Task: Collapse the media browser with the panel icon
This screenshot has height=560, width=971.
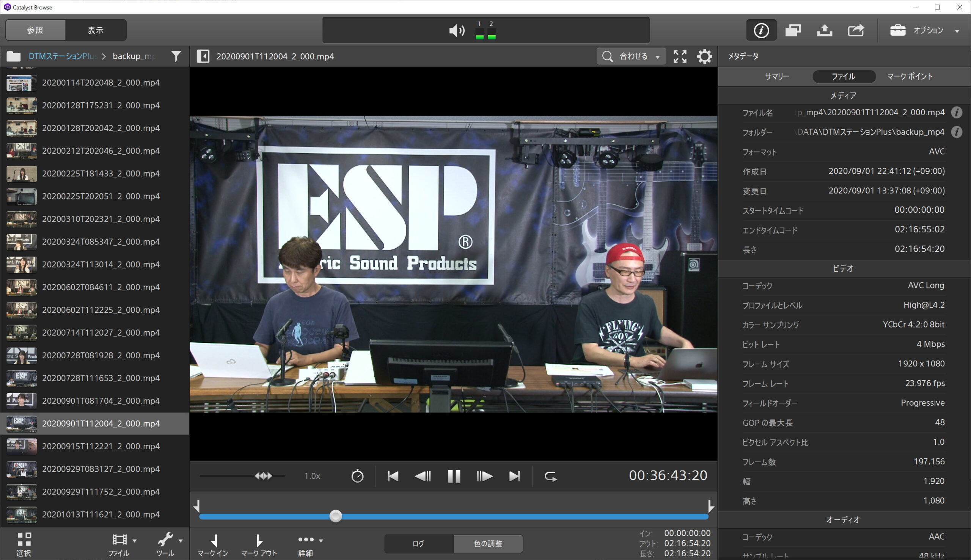Action: 203,56
